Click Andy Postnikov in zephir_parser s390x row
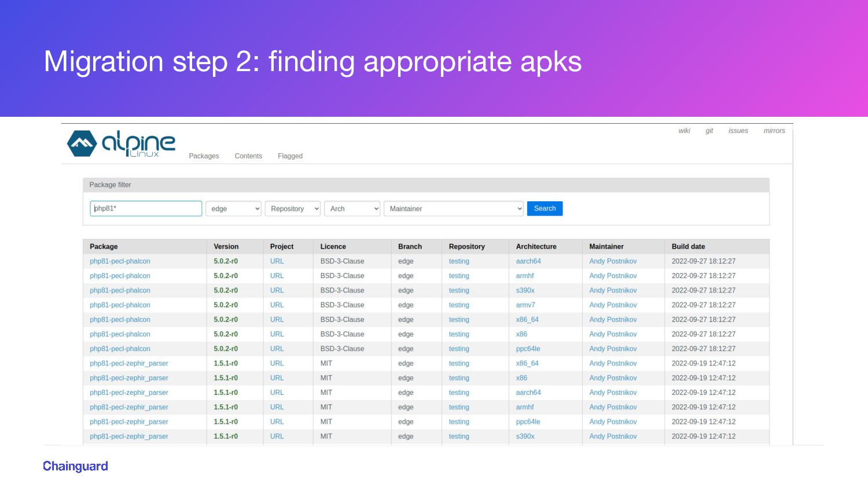This screenshot has width=868, height=488. [x=613, y=436]
